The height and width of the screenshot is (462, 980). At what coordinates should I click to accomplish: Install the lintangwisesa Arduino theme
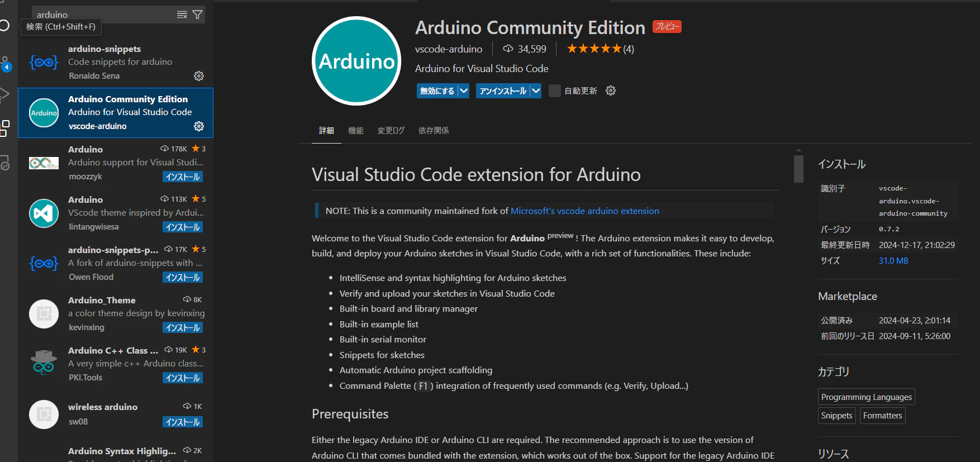tap(183, 227)
